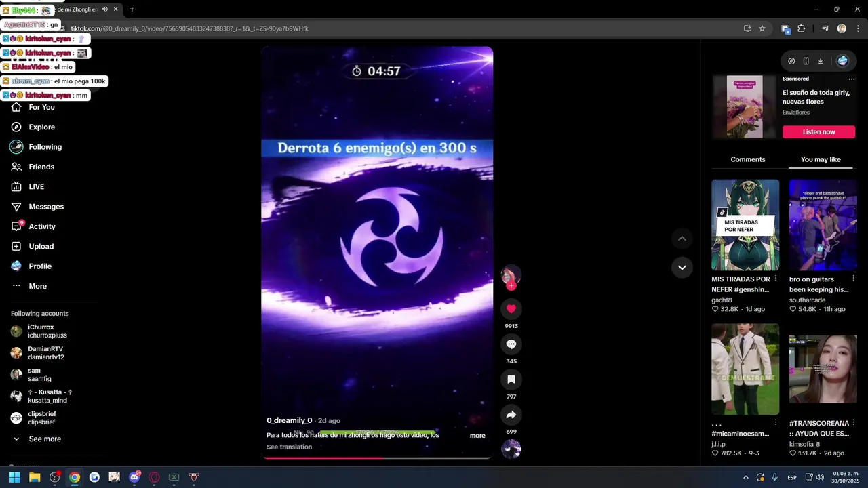Open Chrome media controls icon
Image resolution: width=868 pixels, height=488 pixels.
(825, 28)
